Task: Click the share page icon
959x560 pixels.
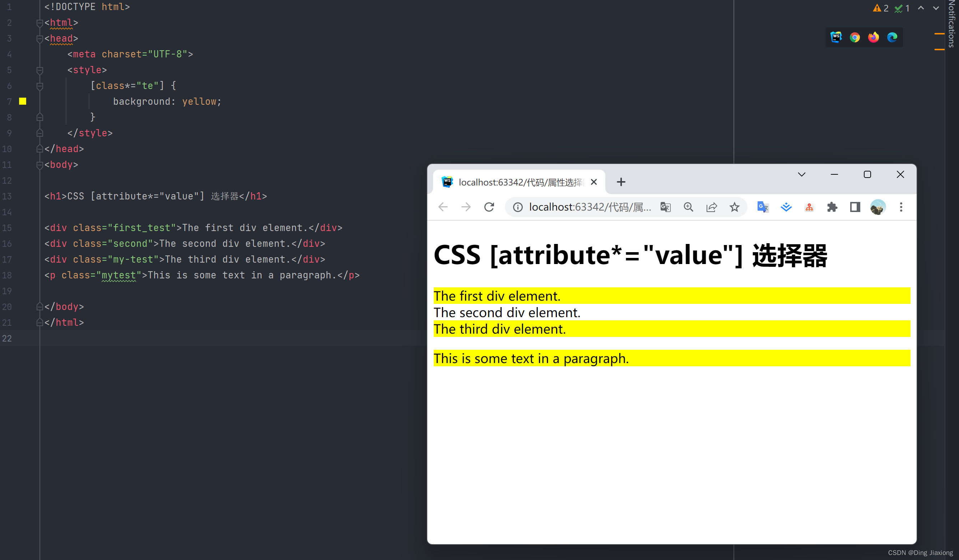Action: pos(712,207)
